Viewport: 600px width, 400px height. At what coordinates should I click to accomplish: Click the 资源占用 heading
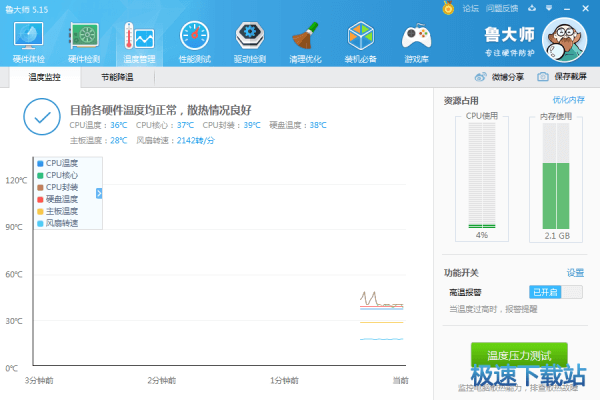tap(461, 101)
